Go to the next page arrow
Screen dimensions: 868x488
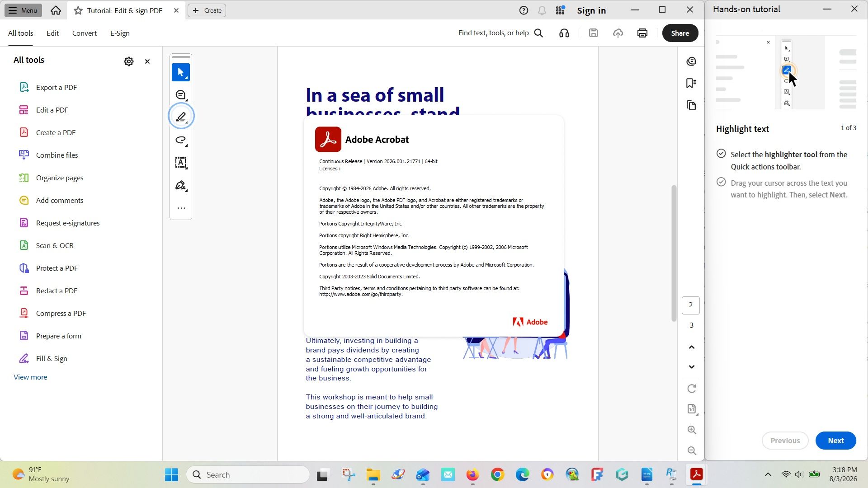(692, 367)
